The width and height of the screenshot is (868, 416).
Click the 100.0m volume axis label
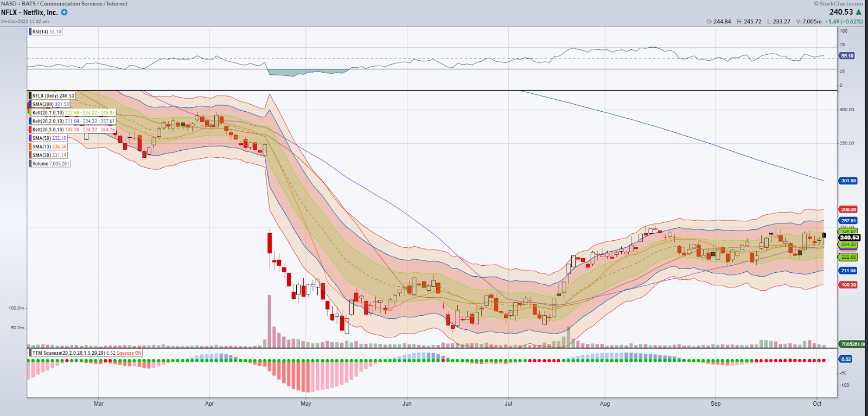pos(16,308)
